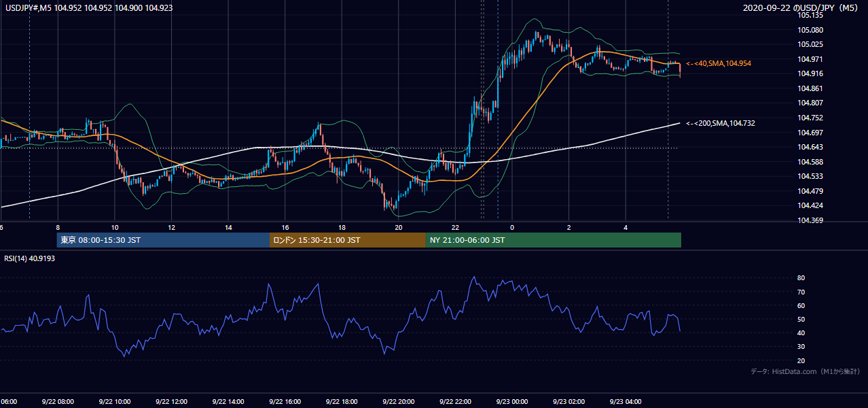Click hour label 22 under the price chart
Image resolution: width=868 pixels, height=408 pixels.
tap(456, 228)
